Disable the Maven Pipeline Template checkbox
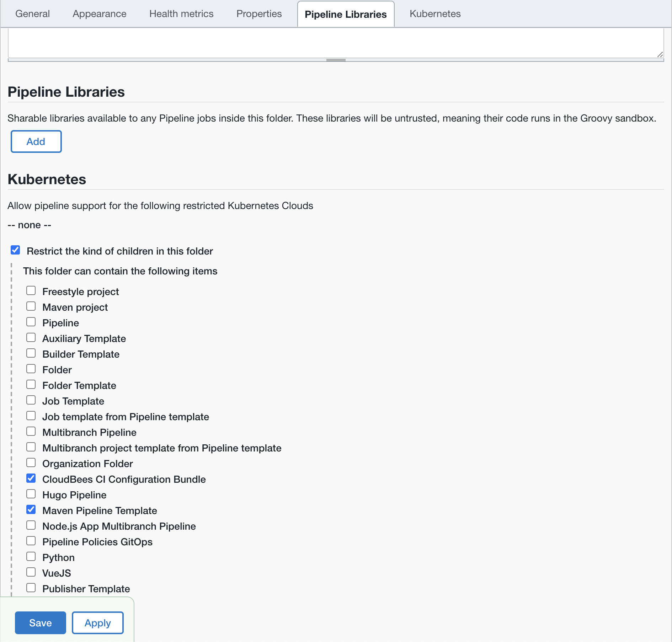The image size is (672, 642). click(31, 510)
